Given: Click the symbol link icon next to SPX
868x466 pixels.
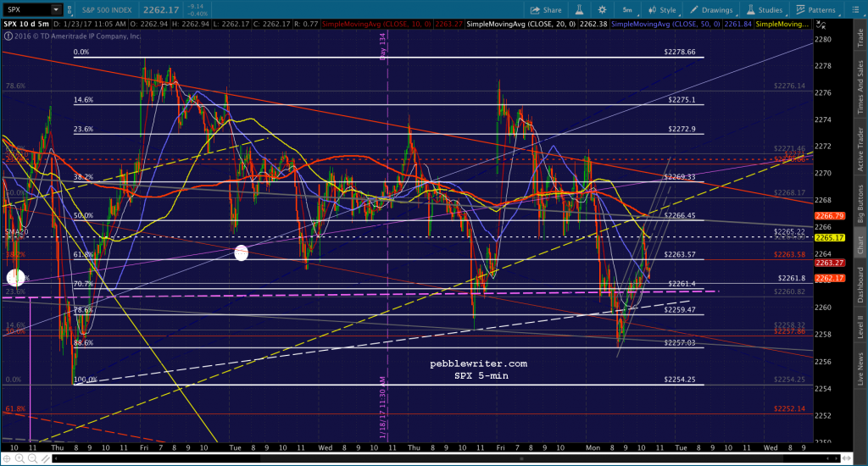Looking at the screenshot, I should click(70, 10).
